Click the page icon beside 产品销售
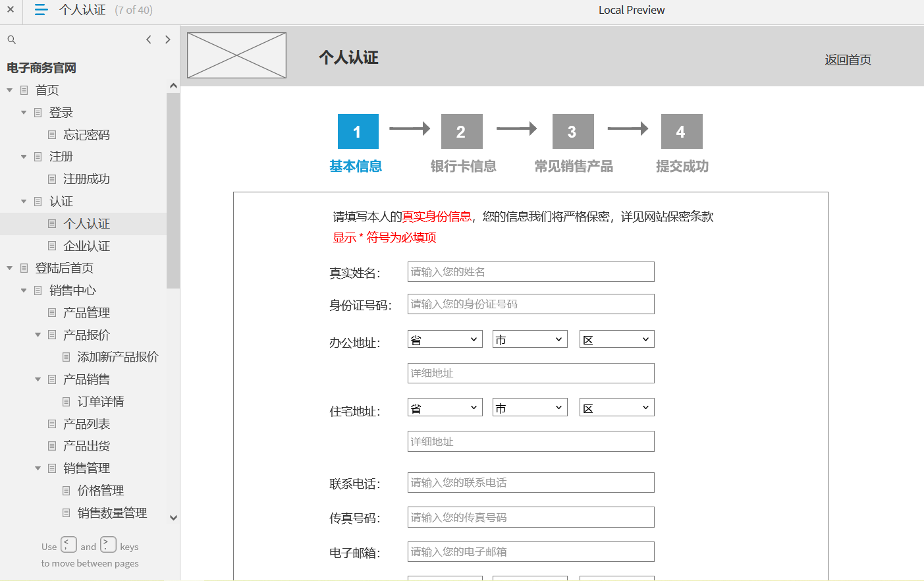924x581 pixels. 52,379
